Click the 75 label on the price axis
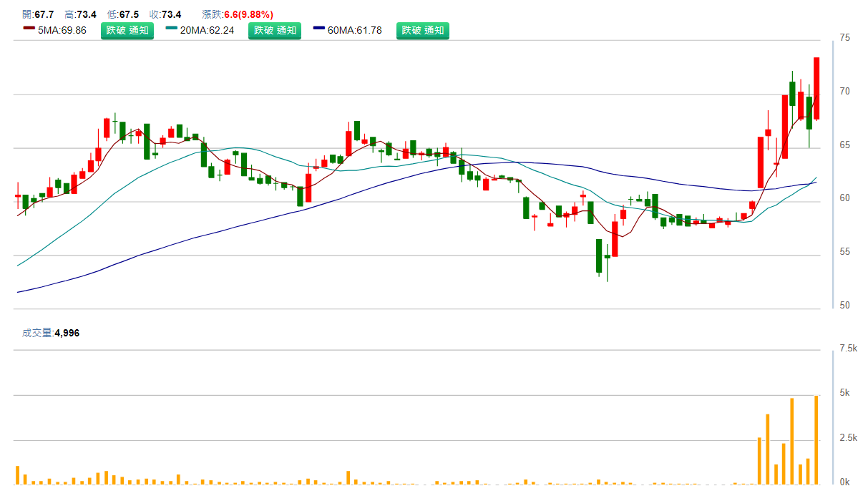 tap(844, 38)
